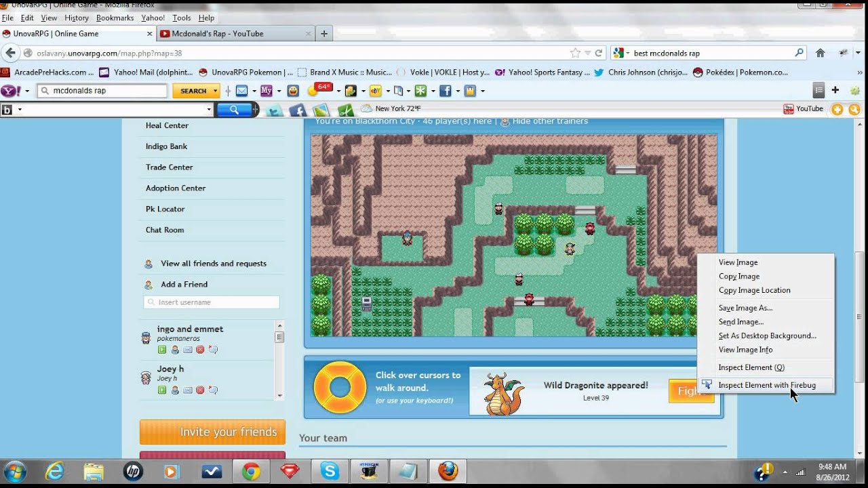Open Yahoo Mail icon in the Yahoo toolbar
Viewport: 868px width, 488px height.
[x=241, y=90]
